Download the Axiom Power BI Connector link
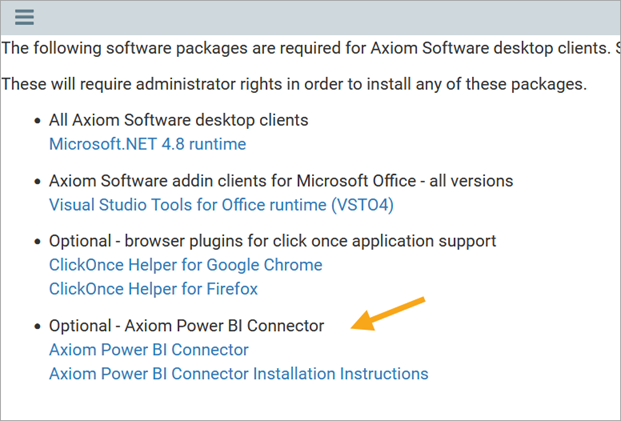This screenshot has width=621, height=421. point(148,350)
